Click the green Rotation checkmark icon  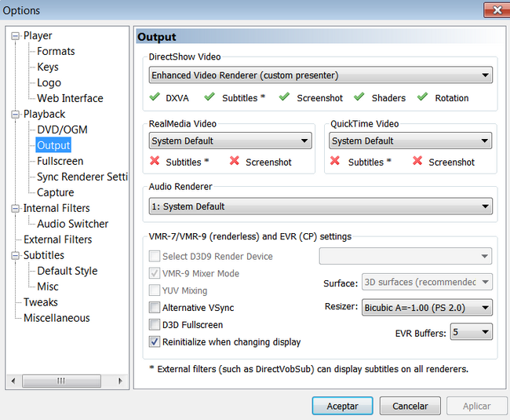[422, 97]
